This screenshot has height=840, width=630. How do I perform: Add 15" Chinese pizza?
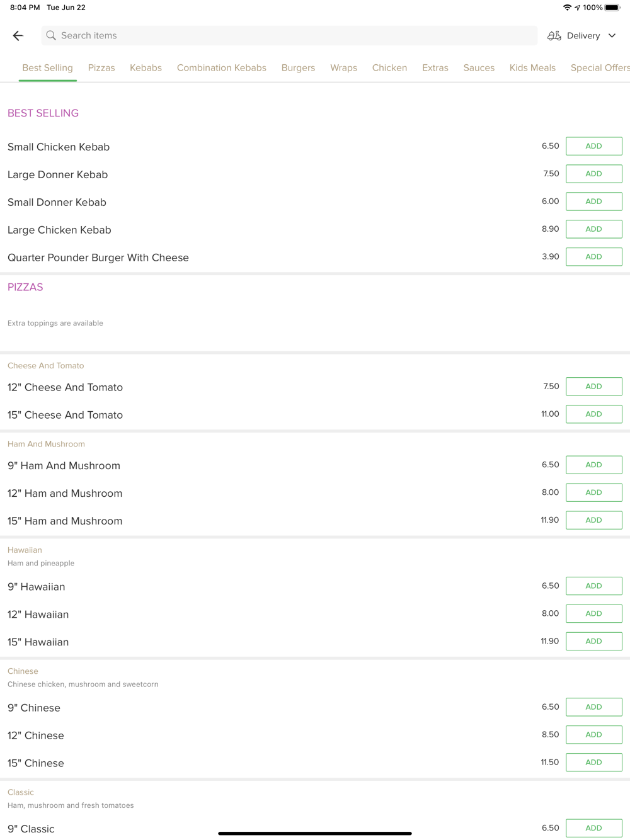pos(594,763)
